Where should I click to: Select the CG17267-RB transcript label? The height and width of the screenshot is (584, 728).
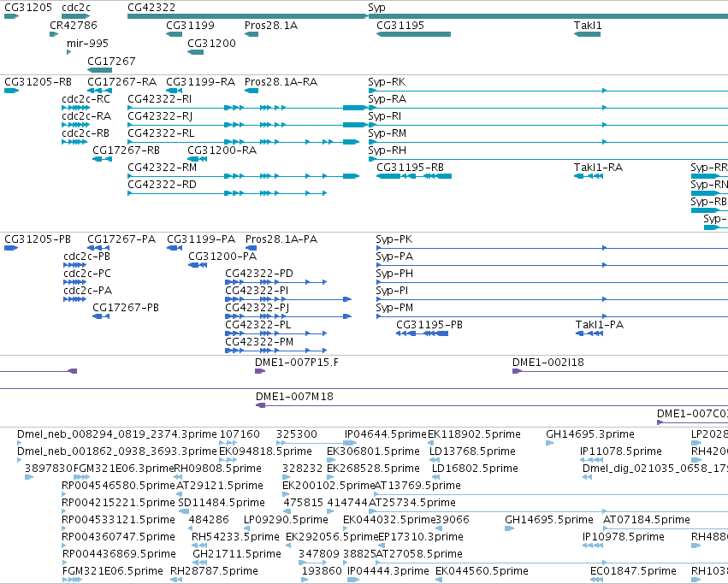click(x=126, y=150)
